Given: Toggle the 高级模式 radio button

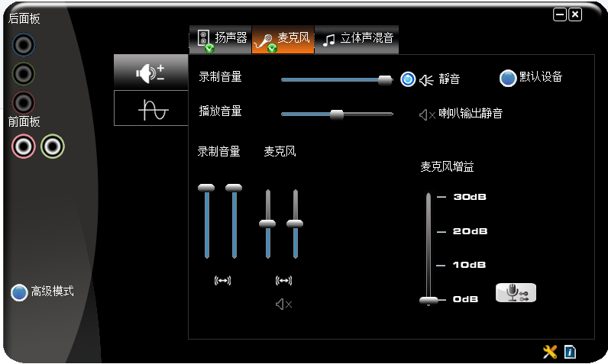Looking at the screenshot, I should (x=19, y=292).
